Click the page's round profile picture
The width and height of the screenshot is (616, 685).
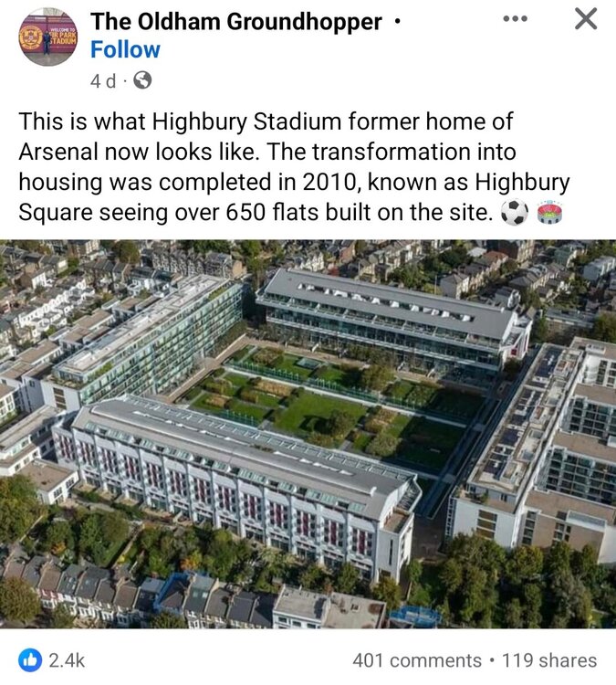coord(48,37)
